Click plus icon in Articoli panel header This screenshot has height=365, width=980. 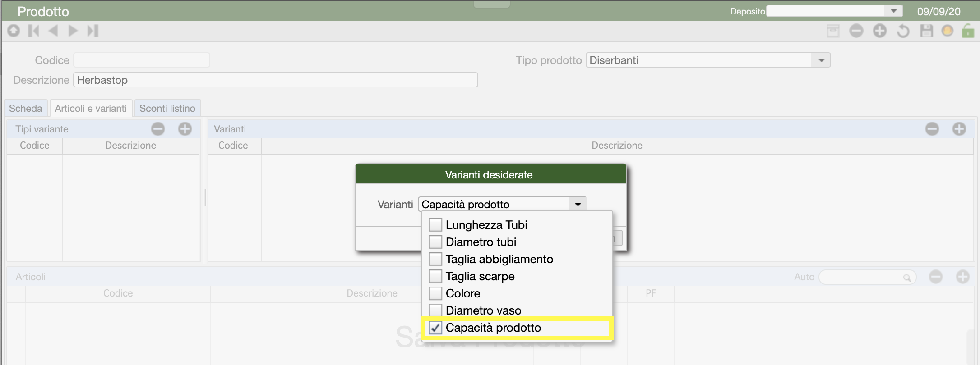pyautogui.click(x=963, y=277)
